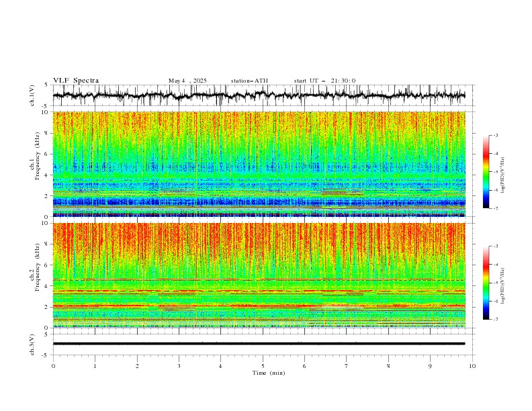Click ch.1 colorbar log(PSD) label

[503, 175]
